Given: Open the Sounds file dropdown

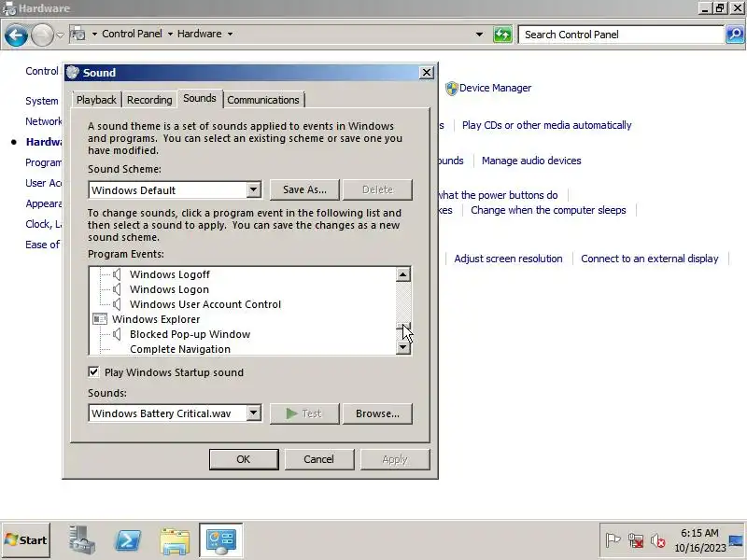Looking at the screenshot, I should (x=253, y=413).
